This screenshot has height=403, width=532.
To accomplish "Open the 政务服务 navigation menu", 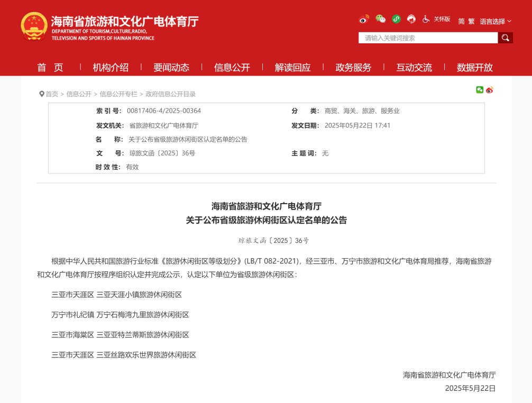I will (x=353, y=67).
